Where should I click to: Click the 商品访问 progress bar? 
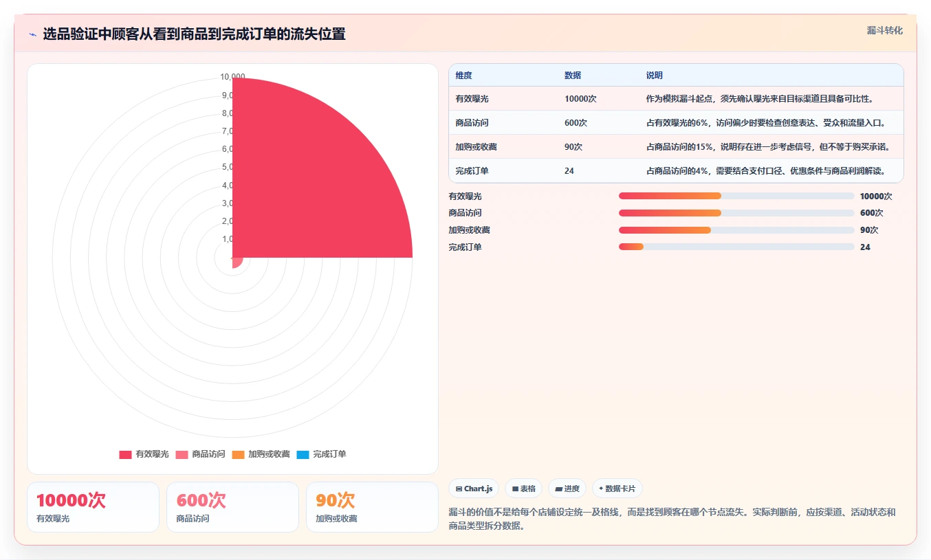point(736,213)
